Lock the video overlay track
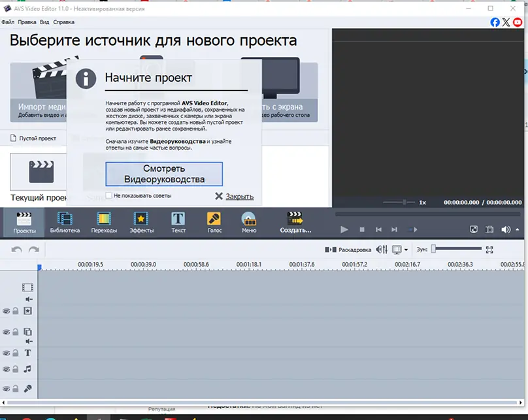This screenshot has height=420, width=528. coord(16,332)
